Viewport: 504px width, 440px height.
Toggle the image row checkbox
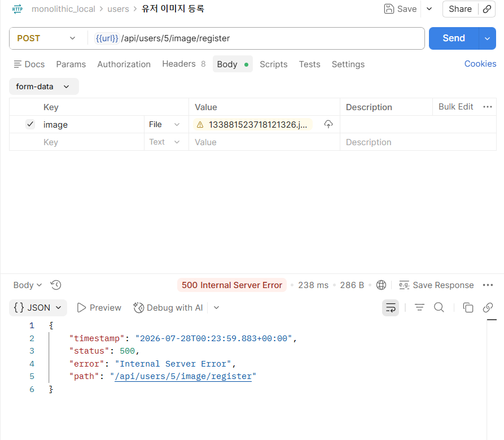30,124
